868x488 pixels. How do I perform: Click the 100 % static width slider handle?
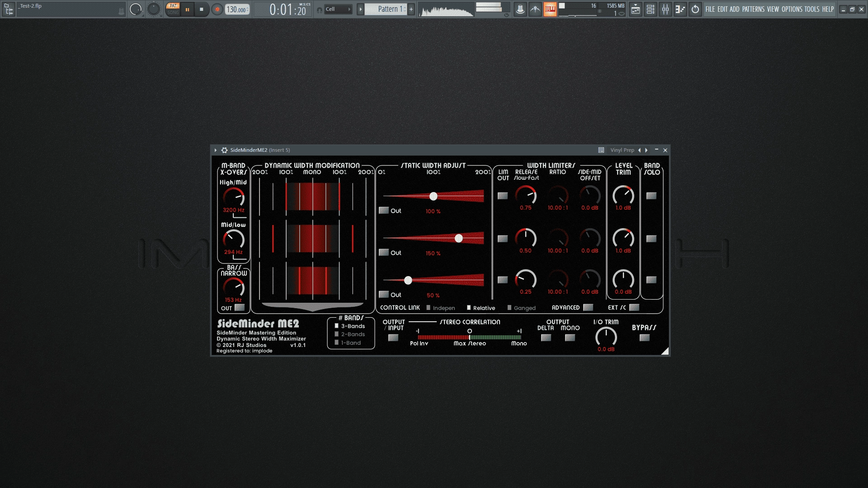tap(434, 196)
